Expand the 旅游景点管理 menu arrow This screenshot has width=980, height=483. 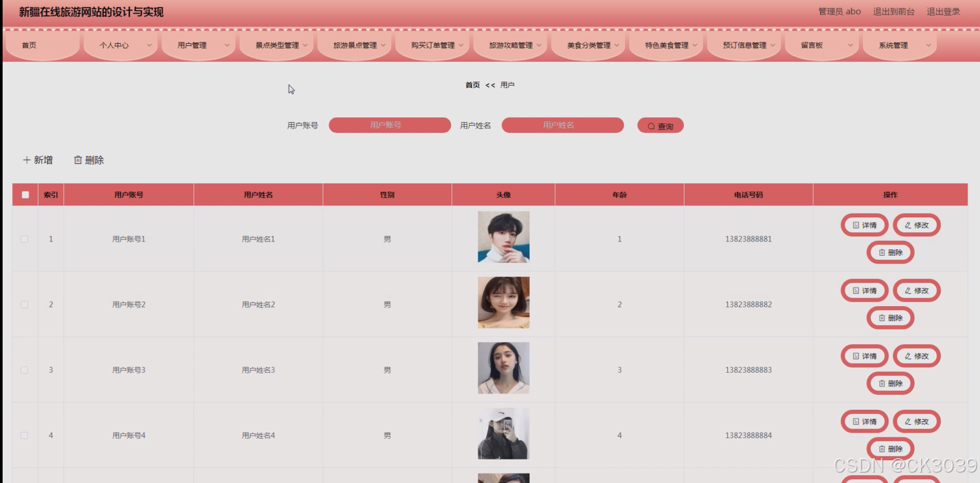383,45
